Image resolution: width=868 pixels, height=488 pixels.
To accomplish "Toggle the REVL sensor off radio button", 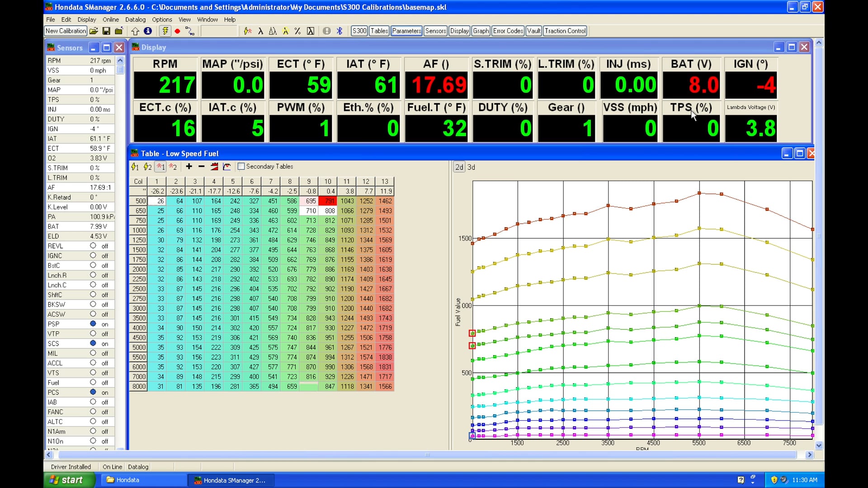I will 94,246.
